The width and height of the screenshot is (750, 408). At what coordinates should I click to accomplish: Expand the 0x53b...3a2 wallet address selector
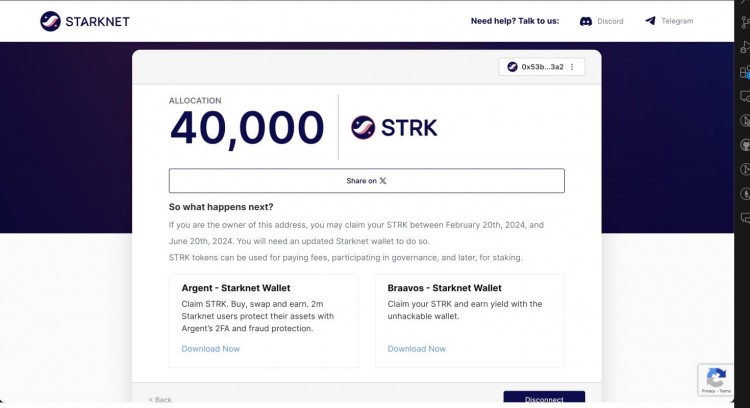(x=541, y=67)
